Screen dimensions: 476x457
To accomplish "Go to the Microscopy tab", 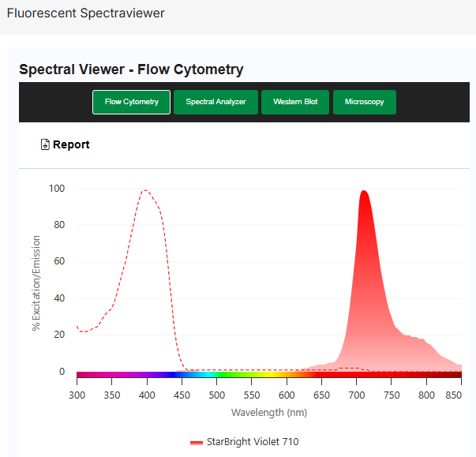I will (364, 102).
